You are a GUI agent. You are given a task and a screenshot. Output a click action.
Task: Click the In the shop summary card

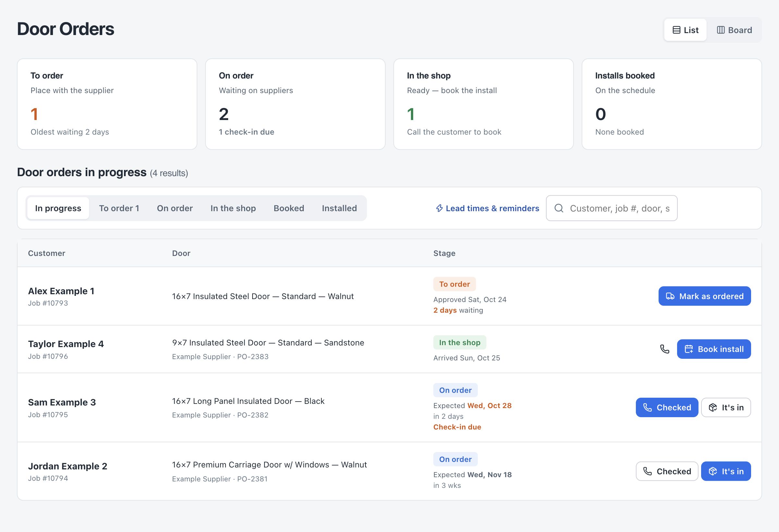(x=483, y=104)
